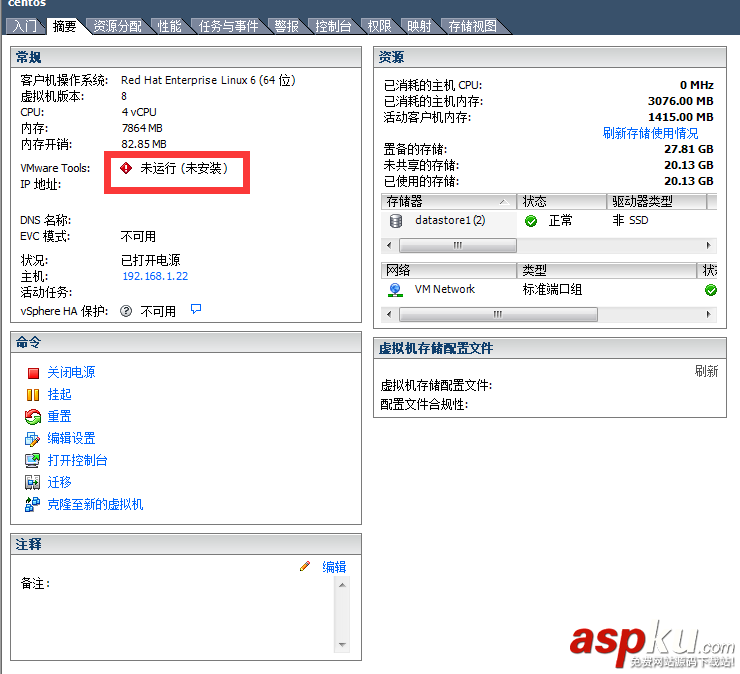
Task: Click 克隆至新的虚拟机 link
Action: 95,505
